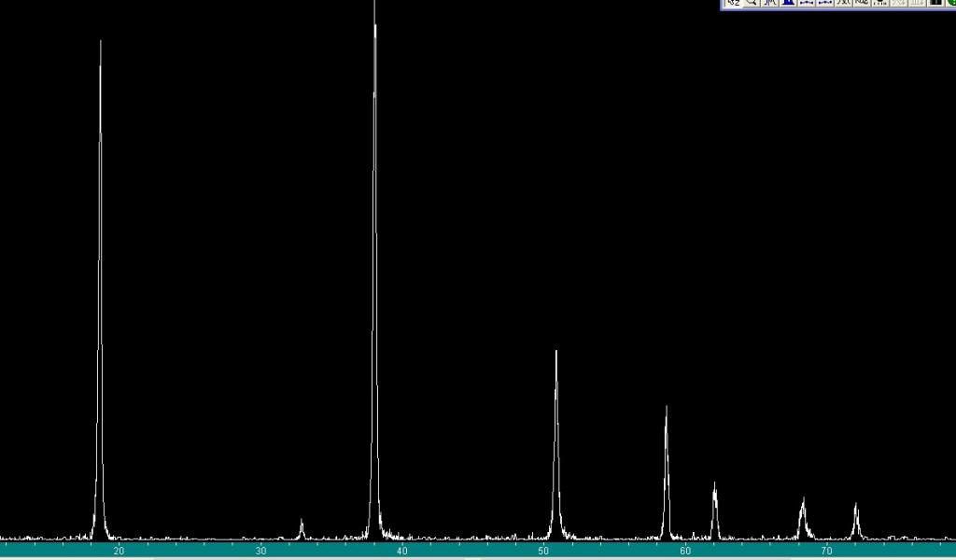956x560 pixels.
Task: Click the axis label 30
Action: coord(261,551)
